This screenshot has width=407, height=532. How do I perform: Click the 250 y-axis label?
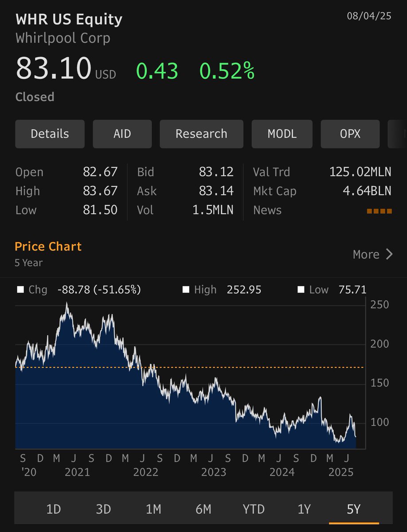click(381, 305)
